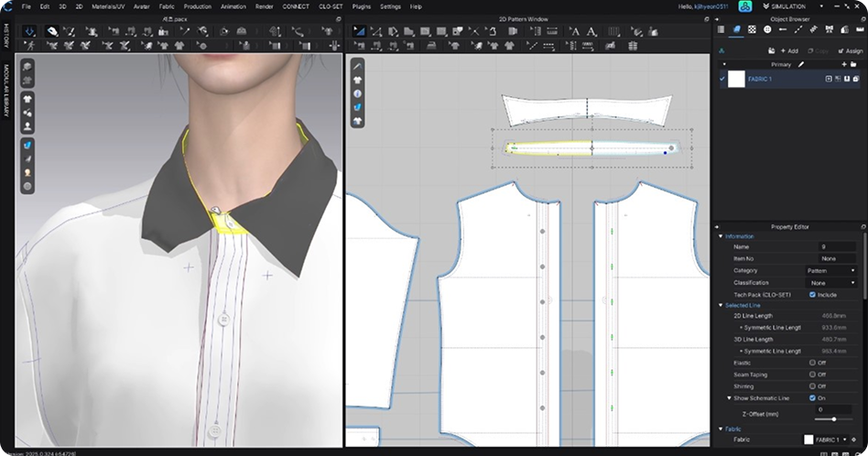Disable Show Schematic Line checkbox
The image size is (868, 456).
click(812, 398)
